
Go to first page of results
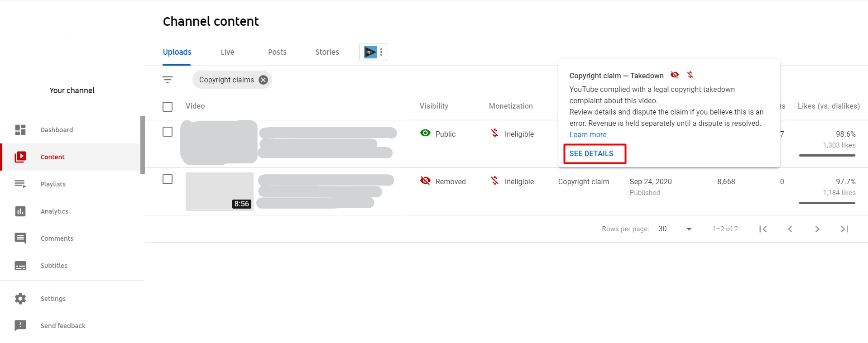[x=763, y=229]
